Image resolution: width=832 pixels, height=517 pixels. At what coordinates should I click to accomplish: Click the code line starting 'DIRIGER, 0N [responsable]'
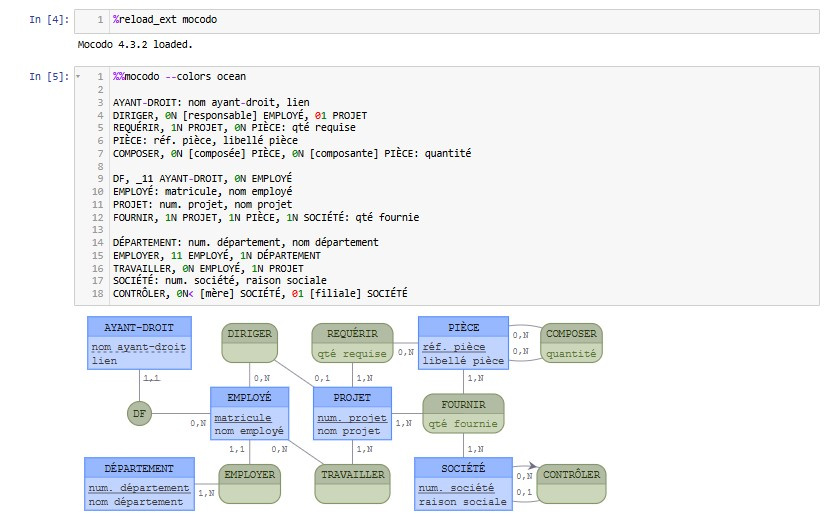pyautogui.click(x=240, y=115)
